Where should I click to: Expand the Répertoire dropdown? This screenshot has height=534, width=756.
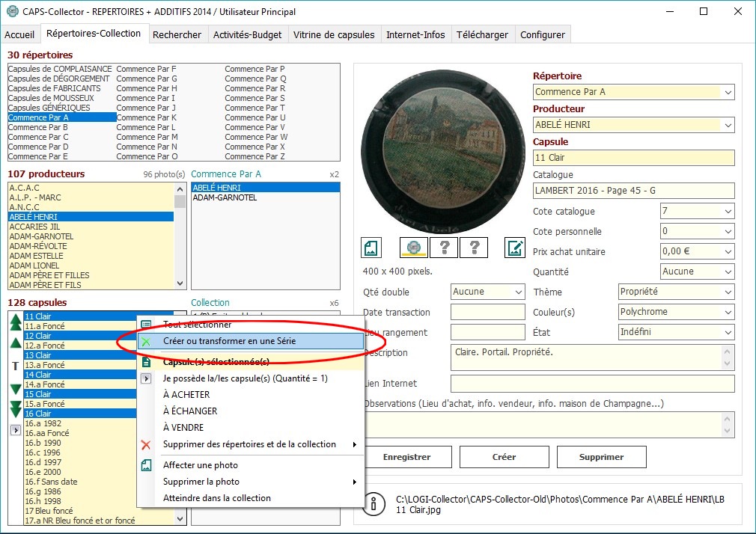pos(728,92)
